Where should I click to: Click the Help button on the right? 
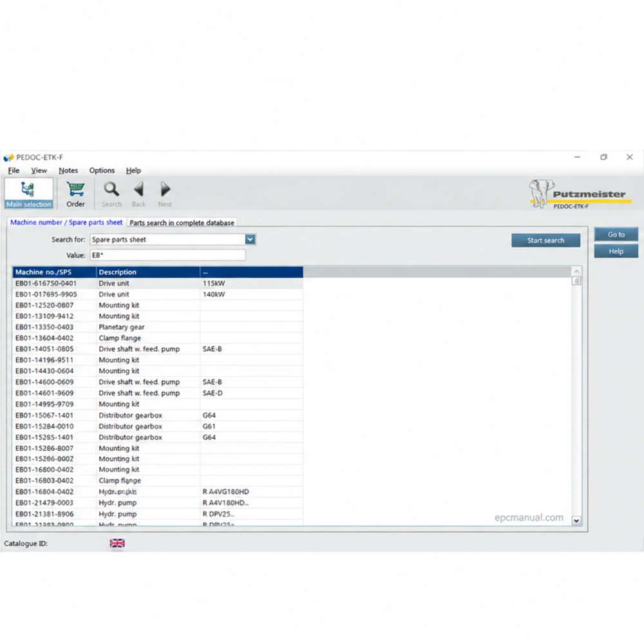coord(616,251)
